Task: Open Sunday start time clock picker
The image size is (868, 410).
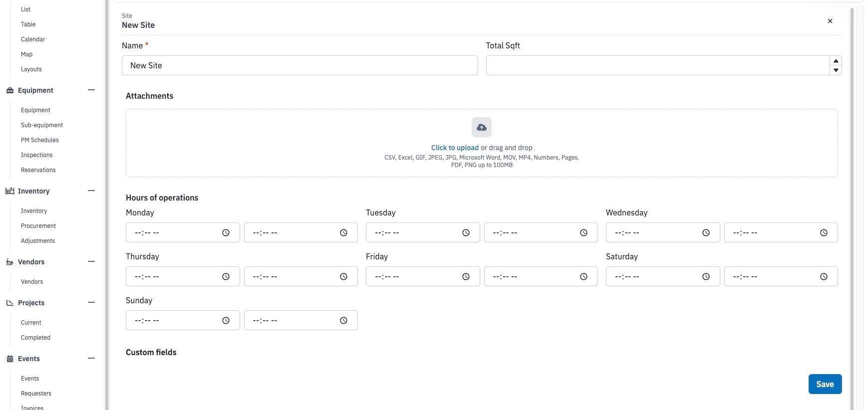Action: pyautogui.click(x=226, y=321)
